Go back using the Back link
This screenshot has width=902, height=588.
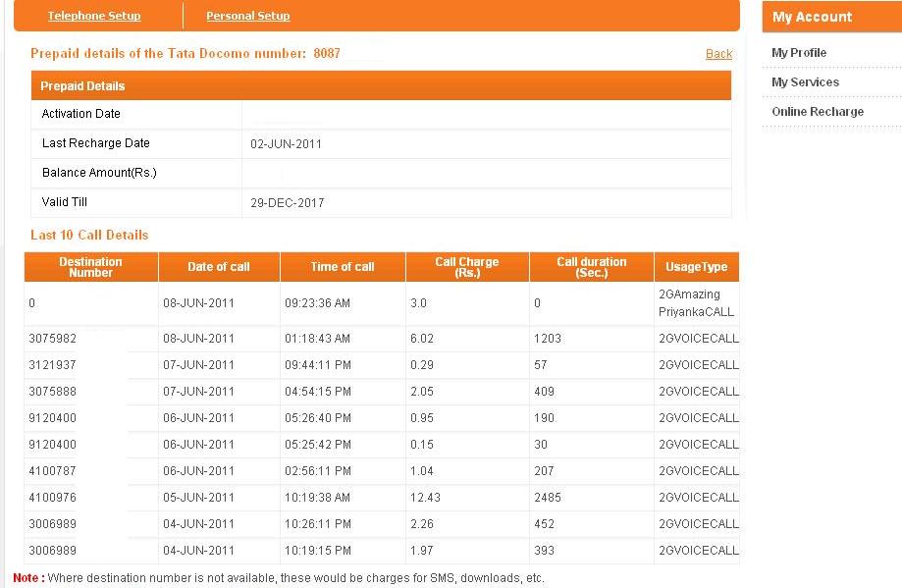click(x=718, y=54)
